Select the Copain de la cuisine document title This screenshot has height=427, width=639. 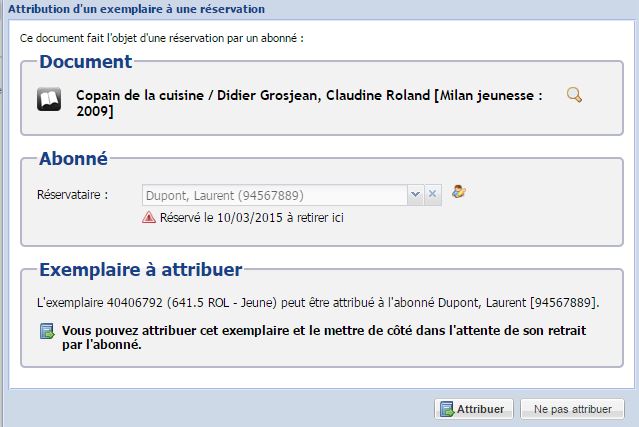click(x=309, y=103)
